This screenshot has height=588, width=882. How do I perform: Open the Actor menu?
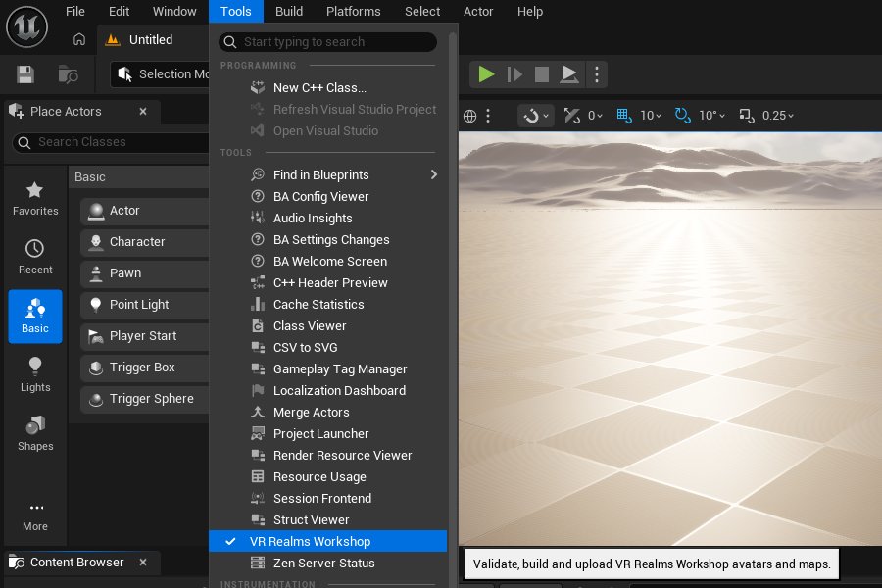point(478,11)
